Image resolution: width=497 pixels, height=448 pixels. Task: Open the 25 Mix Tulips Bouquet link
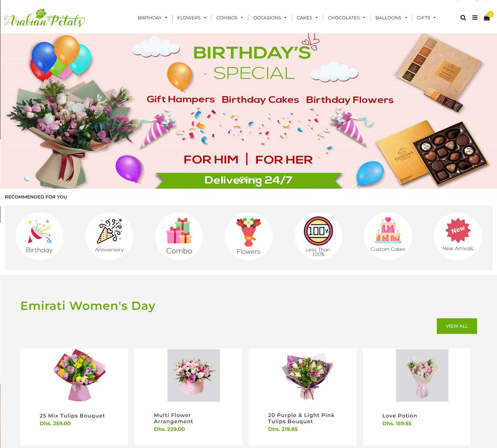click(72, 416)
